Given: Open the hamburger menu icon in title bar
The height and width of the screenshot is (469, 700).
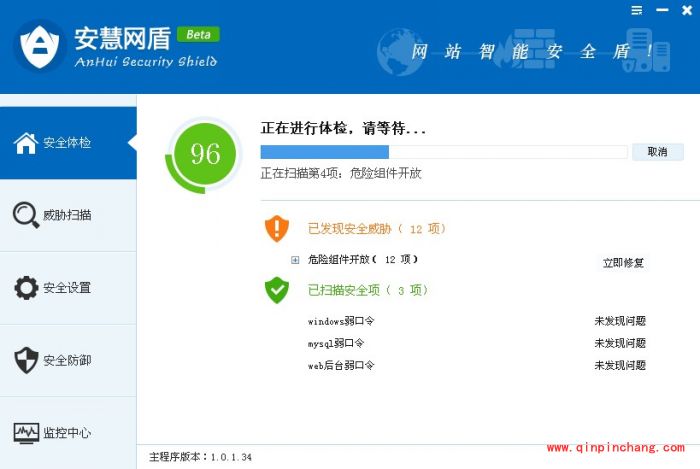Looking at the screenshot, I should tap(637, 10).
